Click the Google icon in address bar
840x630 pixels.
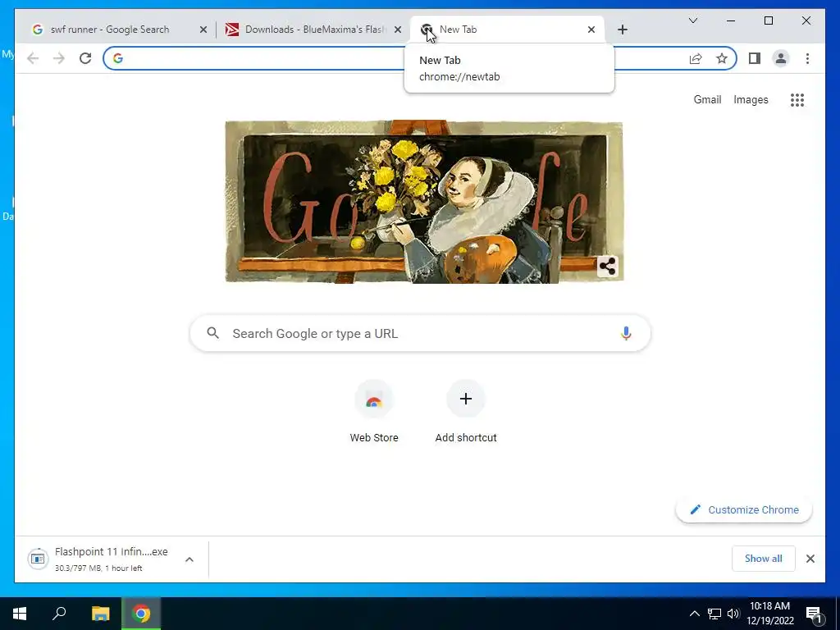point(118,58)
